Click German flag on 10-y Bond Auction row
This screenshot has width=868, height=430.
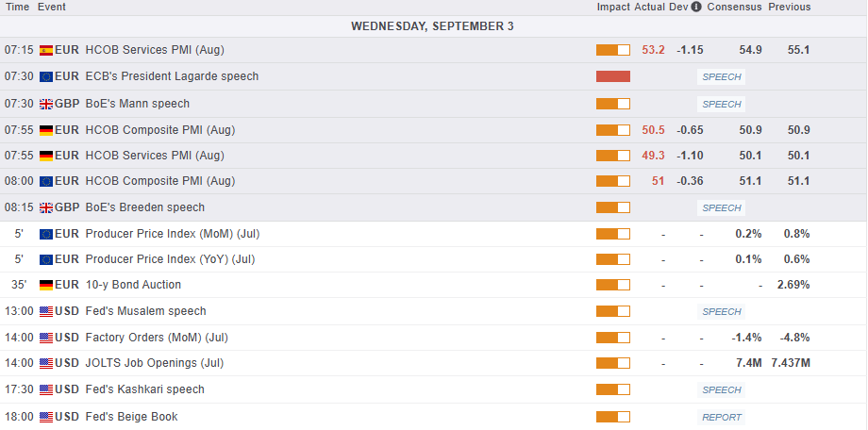click(45, 285)
